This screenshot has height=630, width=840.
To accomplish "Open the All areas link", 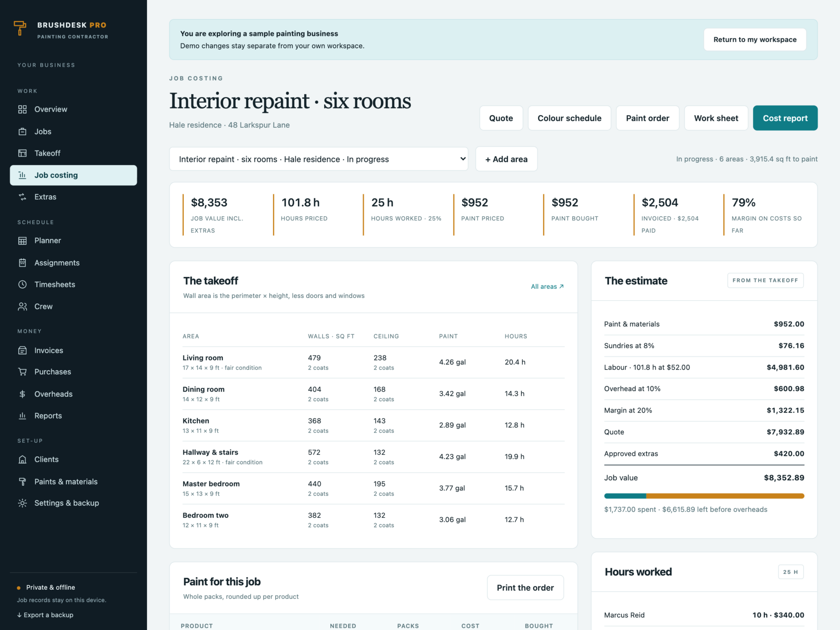I will (x=547, y=287).
